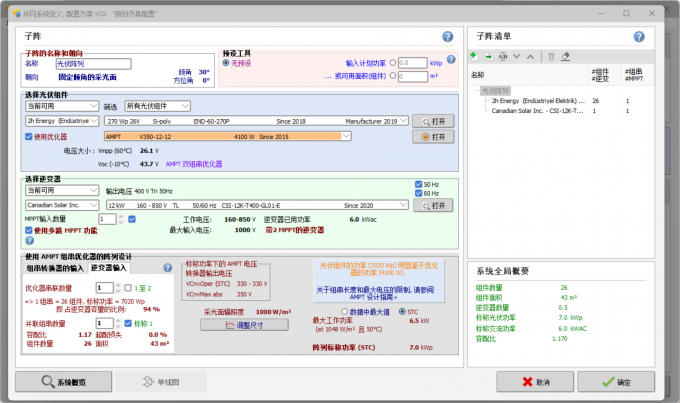Viewport: 680px width, 403px height.
Task: Move sub-array down with the down chevron
Action: tap(517, 56)
